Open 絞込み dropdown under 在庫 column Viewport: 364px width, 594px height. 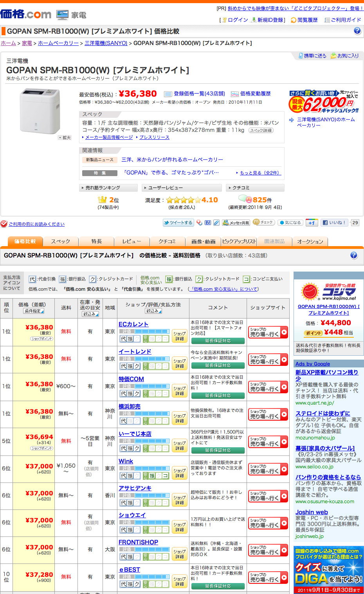[90, 314]
